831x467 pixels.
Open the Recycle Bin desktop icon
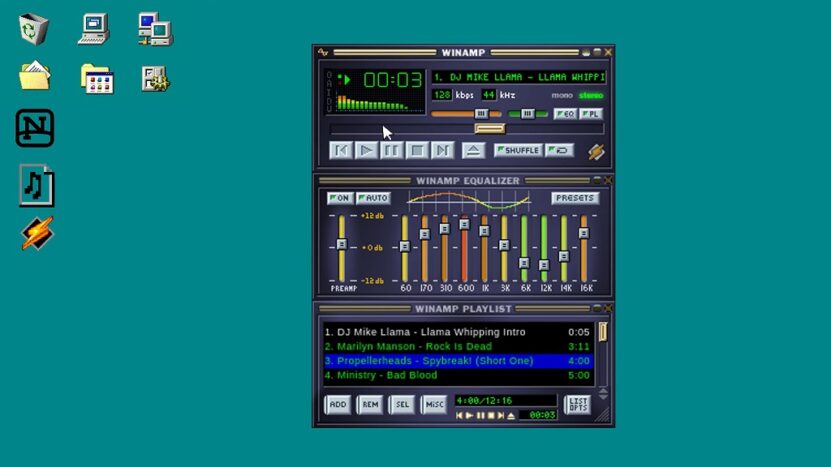tap(33, 29)
